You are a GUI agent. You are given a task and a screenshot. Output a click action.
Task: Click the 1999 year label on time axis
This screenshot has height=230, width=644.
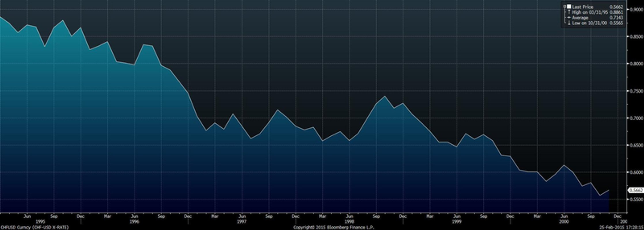[457, 222]
